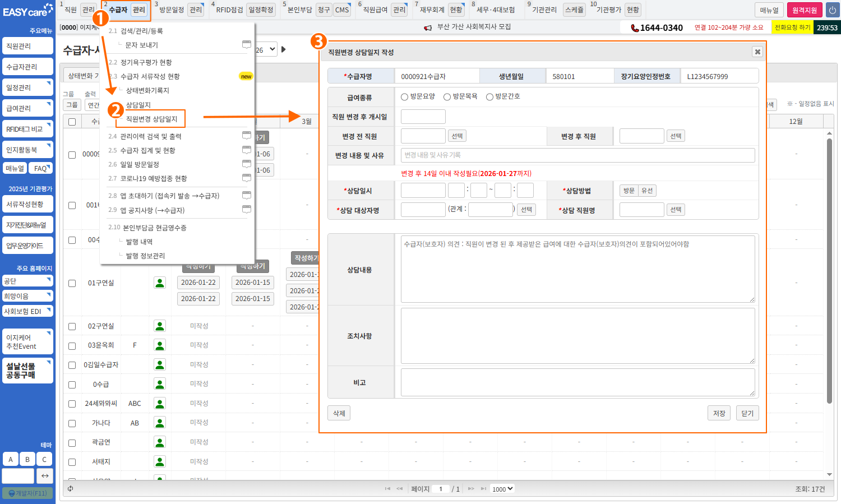841x504 pixels.
Task: Open new-window icon beside 문자 보내기
Action: [x=246, y=44]
